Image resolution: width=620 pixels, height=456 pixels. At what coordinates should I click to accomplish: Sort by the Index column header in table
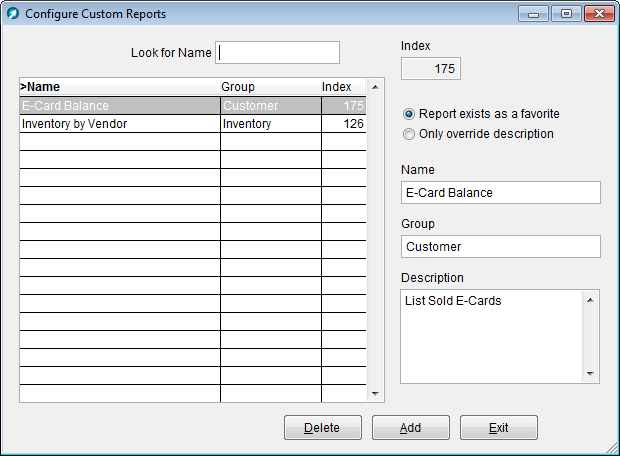coord(344,87)
